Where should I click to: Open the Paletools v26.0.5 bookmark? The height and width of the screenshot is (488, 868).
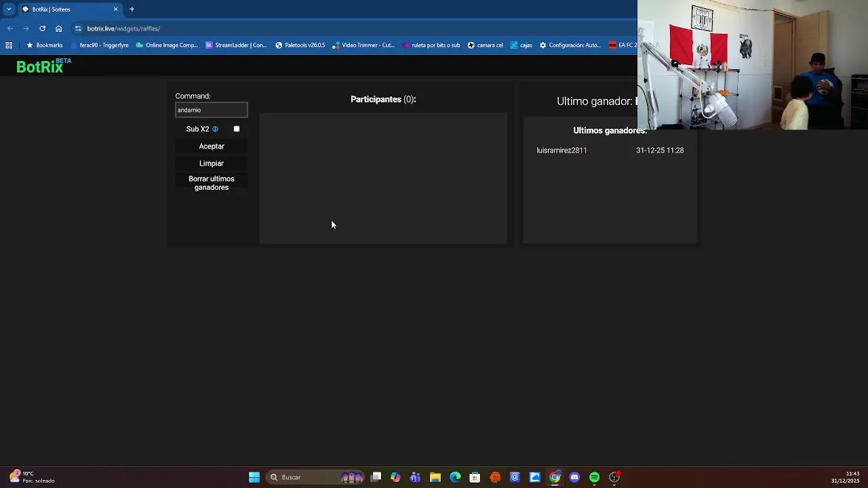pyautogui.click(x=300, y=45)
